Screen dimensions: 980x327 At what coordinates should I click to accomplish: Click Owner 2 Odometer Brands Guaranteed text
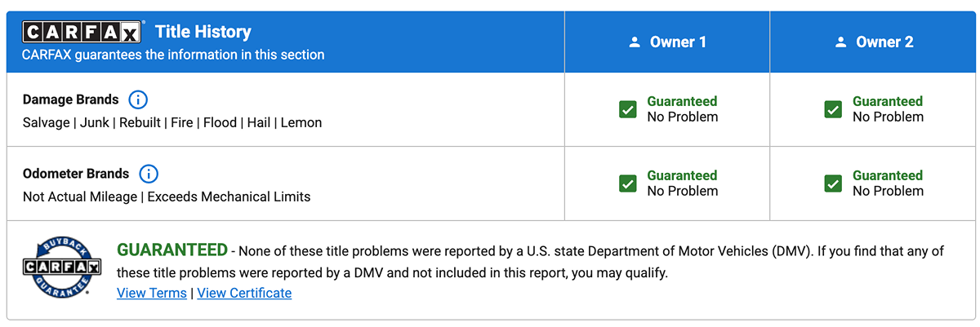pos(888,175)
